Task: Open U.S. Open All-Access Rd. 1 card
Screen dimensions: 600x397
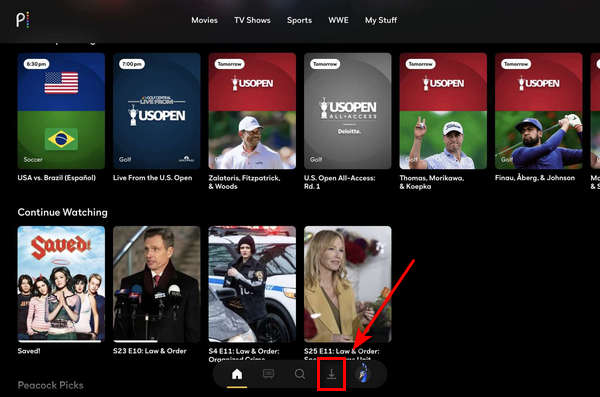Action: pyautogui.click(x=347, y=111)
